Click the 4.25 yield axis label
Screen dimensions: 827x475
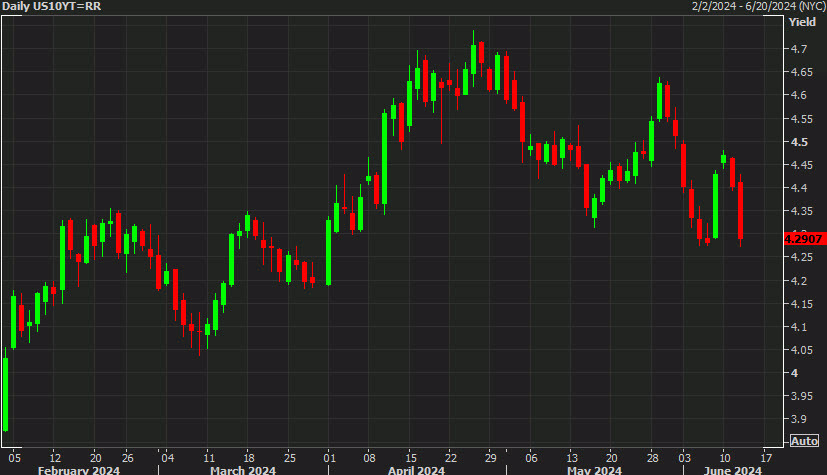tap(801, 257)
